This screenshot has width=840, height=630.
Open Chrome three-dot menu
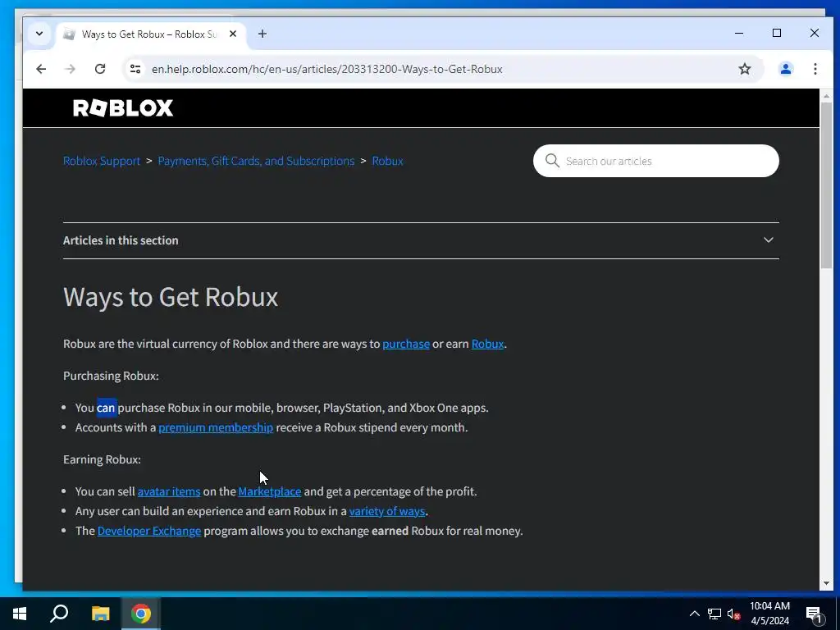[815, 69]
